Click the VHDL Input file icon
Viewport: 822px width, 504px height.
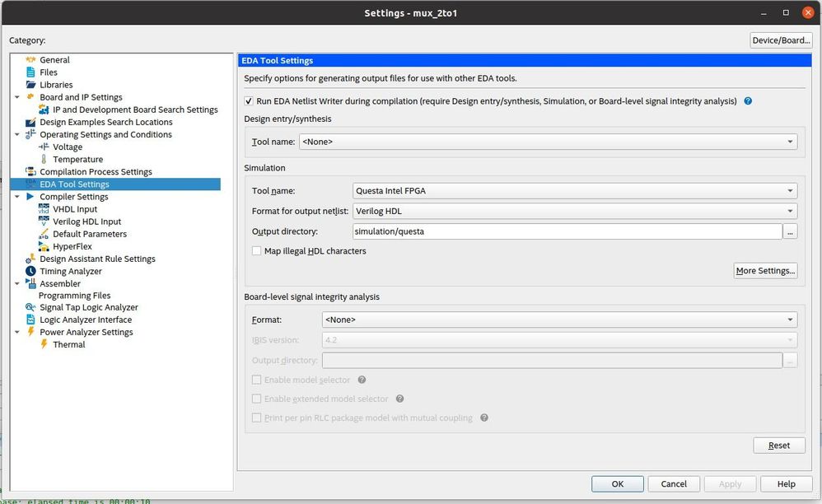coord(44,209)
